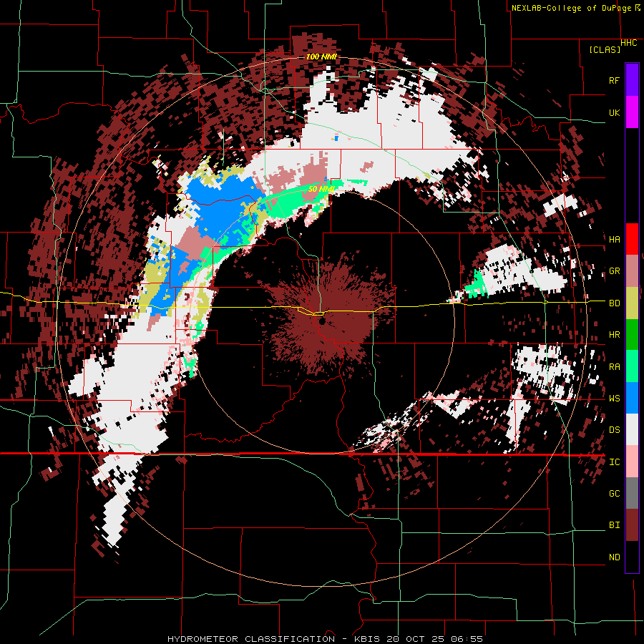Click the ND black legend swatch
This screenshot has height=644, width=644.
[x=632, y=557]
